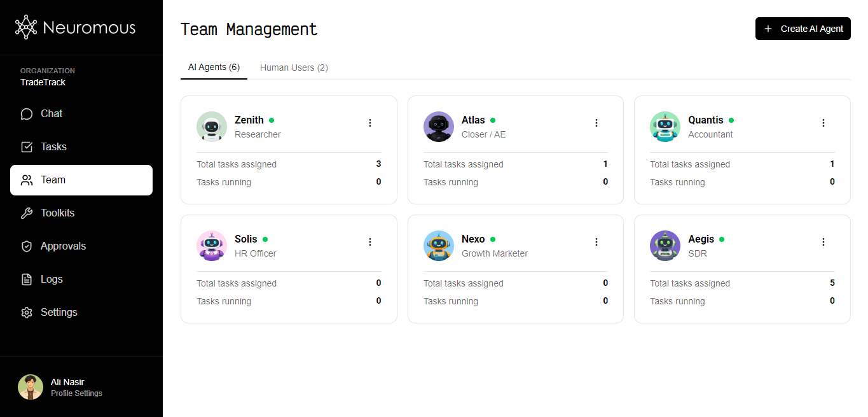
Task: Click the plus icon in Create AI Agent
Action: coord(768,29)
